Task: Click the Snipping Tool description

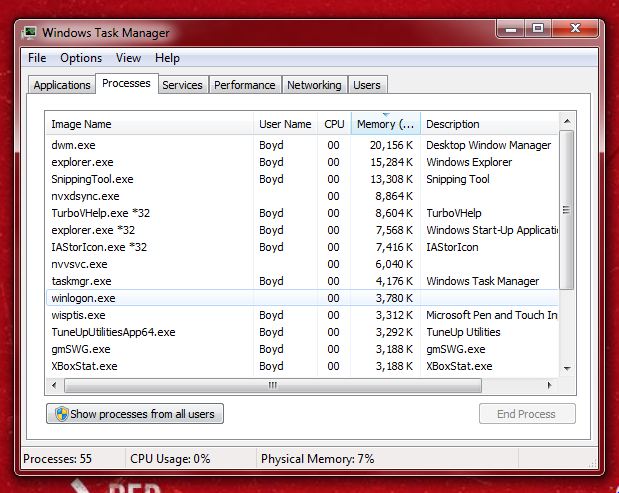Action: tap(458, 179)
